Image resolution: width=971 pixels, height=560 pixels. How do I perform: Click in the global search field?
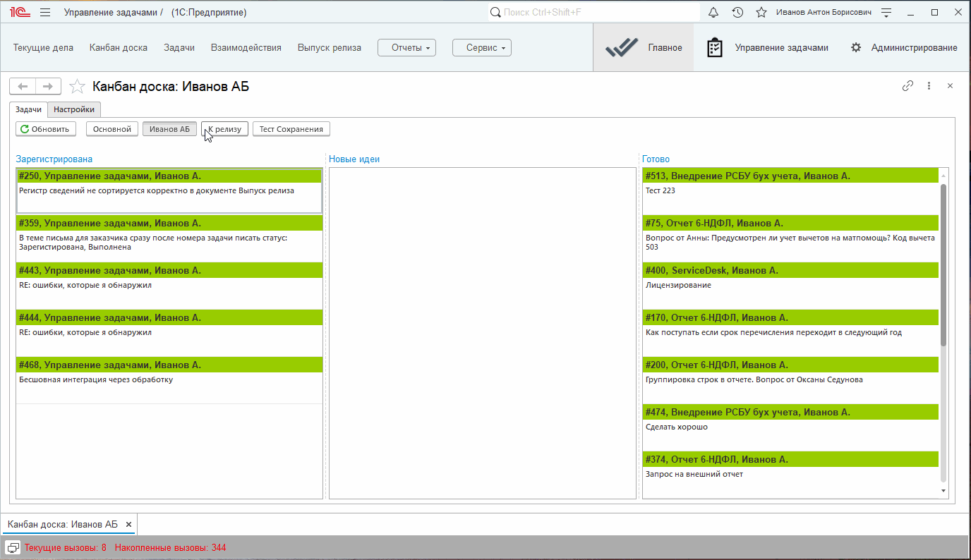point(593,12)
